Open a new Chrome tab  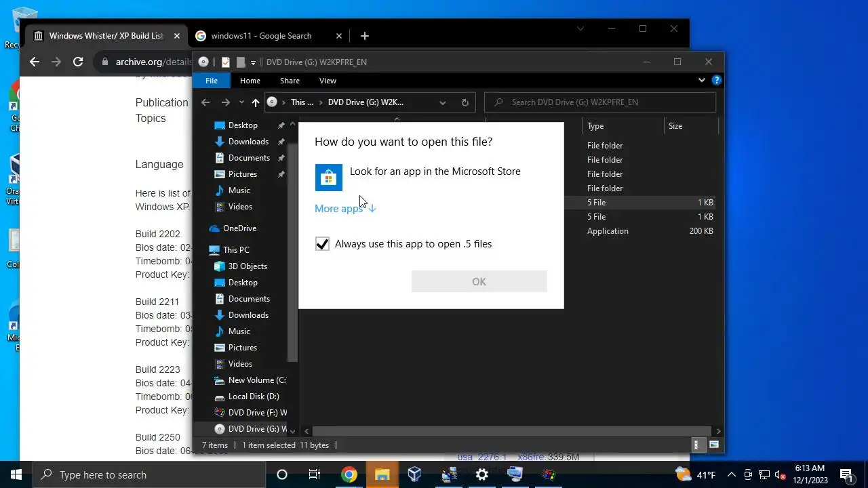365,36
